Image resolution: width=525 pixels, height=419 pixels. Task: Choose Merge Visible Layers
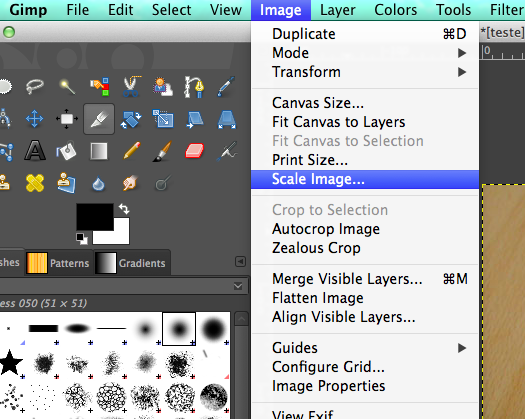[x=365, y=279]
